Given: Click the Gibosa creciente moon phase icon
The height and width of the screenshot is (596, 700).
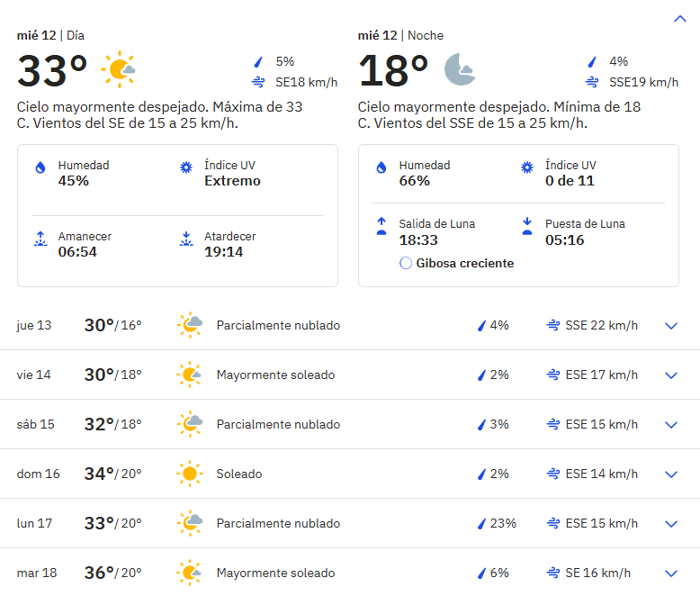Looking at the screenshot, I should [x=406, y=264].
